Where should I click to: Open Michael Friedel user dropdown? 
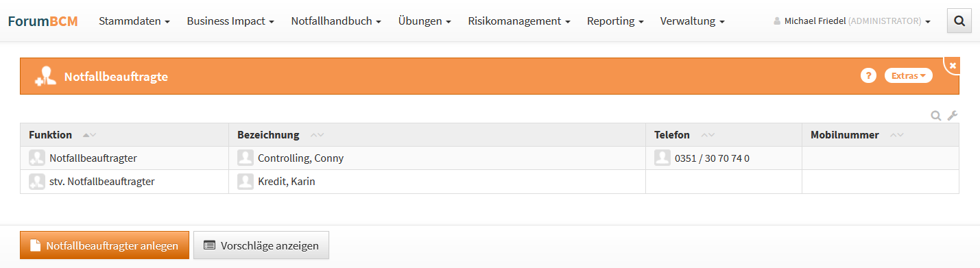(852, 21)
